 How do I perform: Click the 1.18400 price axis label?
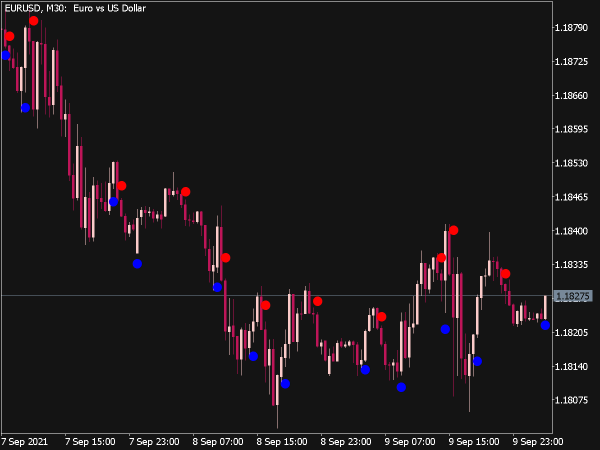[571, 231]
